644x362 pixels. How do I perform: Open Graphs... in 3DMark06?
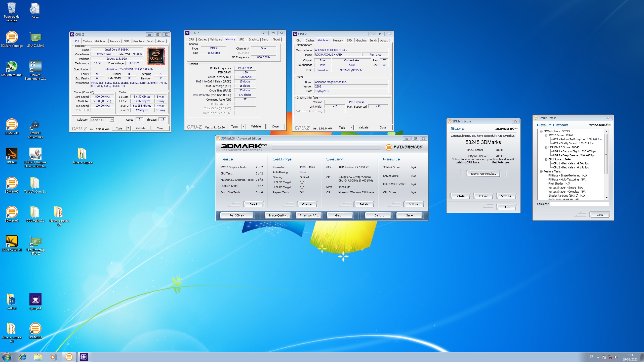click(x=340, y=215)
